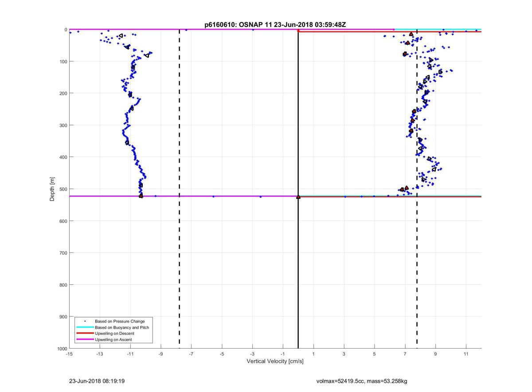Click depth tick label 800
This screenshot has width=532, height=392.
pyautogui.click(x=63, y=284)
